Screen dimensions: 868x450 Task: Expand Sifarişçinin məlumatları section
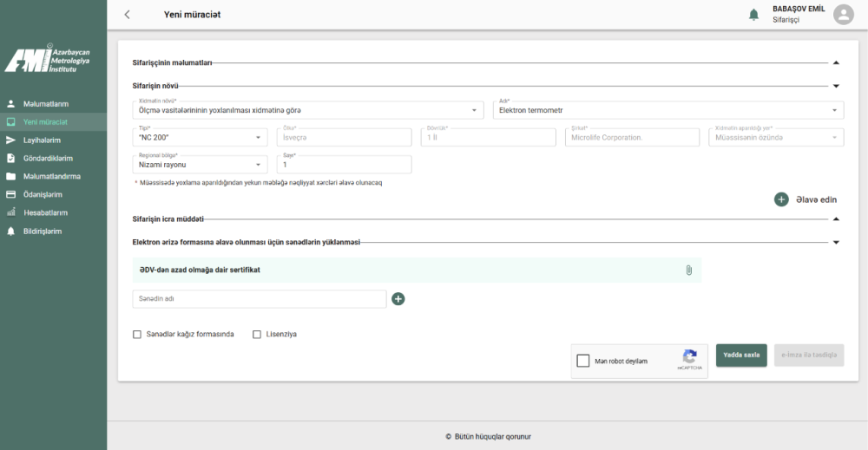836,63
